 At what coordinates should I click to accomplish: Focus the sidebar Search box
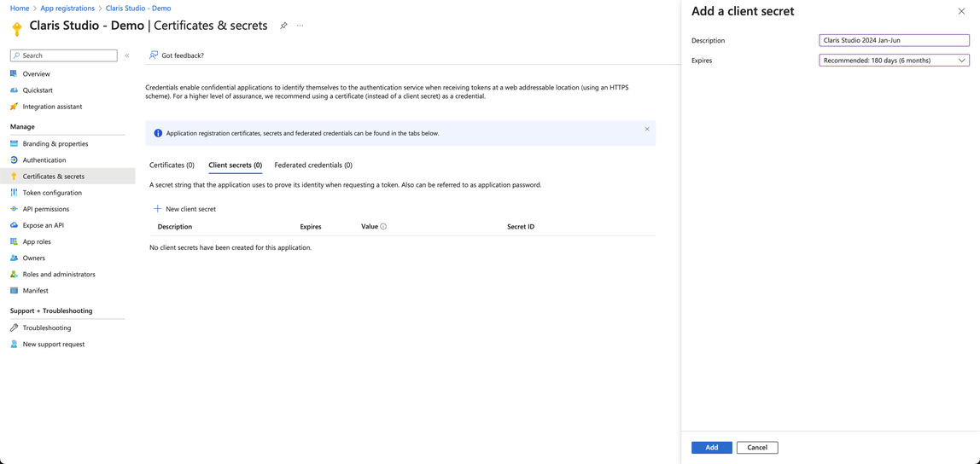coord(64,55)
